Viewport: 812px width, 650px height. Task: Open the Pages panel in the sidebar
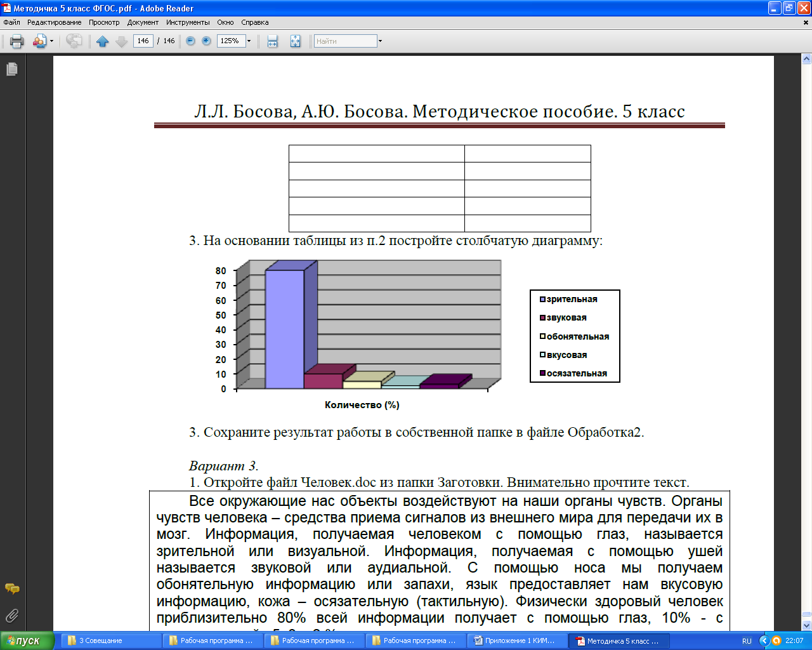pos(12,69)
